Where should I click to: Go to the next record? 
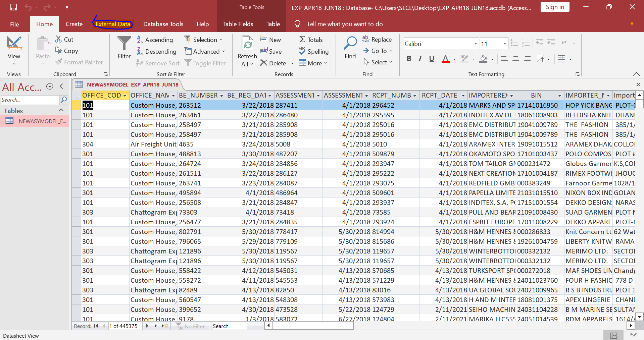click(x=147, y=326)
